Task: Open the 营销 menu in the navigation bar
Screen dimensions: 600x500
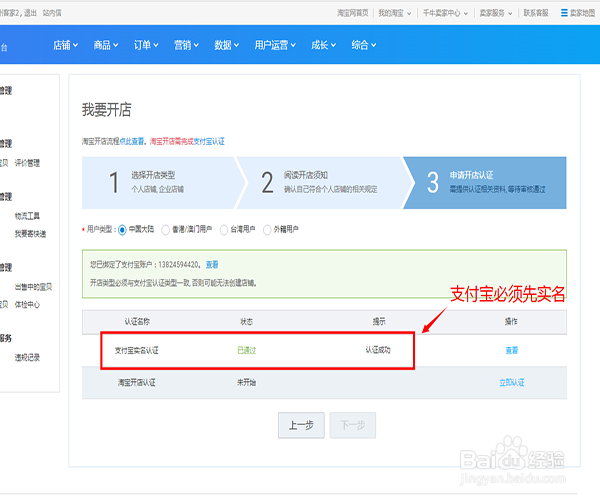Action: (x=186, y=45)
